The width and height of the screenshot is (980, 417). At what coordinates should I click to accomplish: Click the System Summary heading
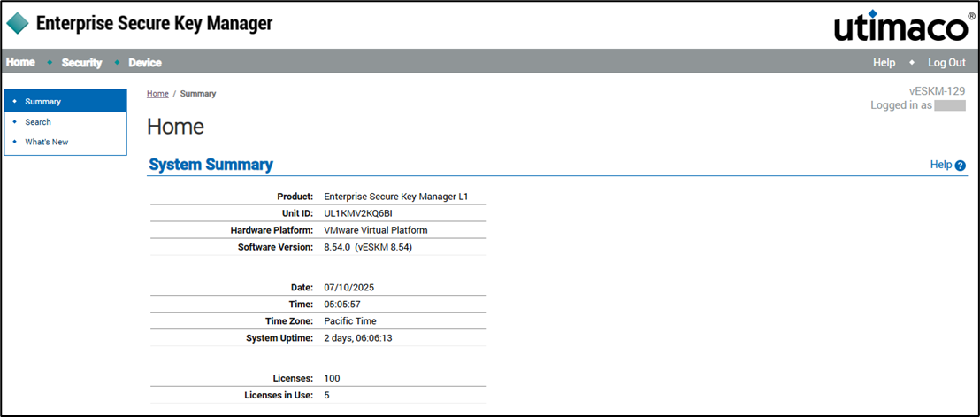(x=211, y=165)
